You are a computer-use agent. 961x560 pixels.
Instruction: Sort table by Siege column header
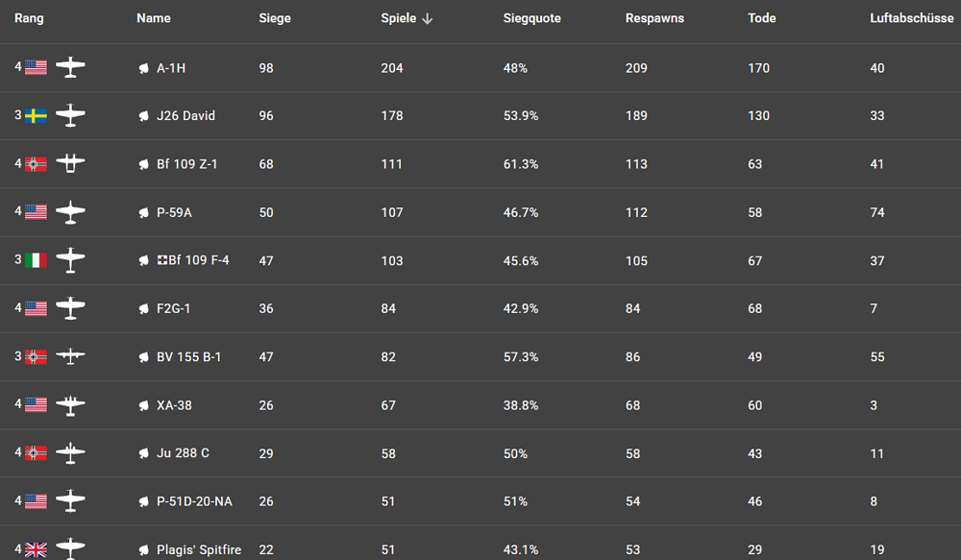tap(275, 18)
